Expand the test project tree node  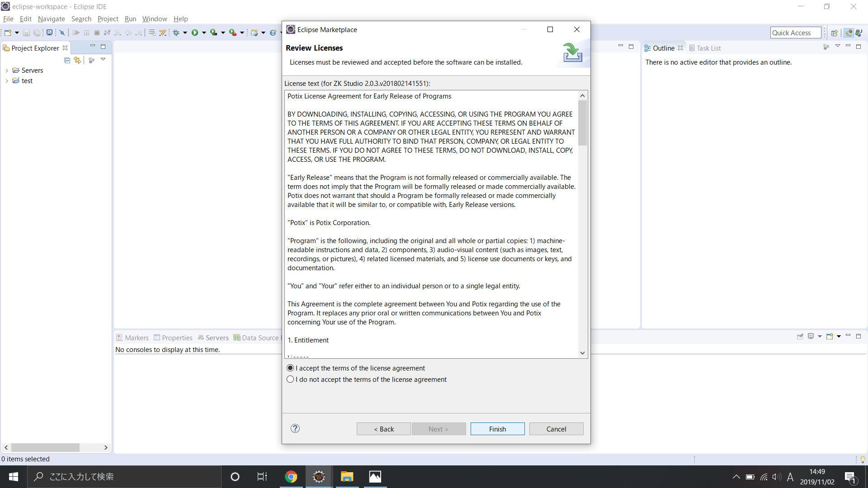(x=7, y=81)
